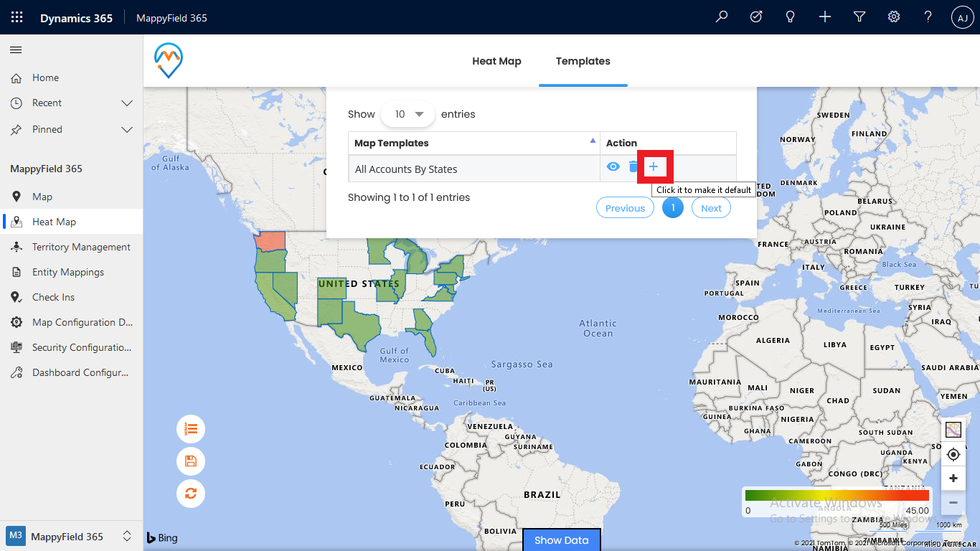The width and height of the screenshot is (980, 551).
Task: Open the Show entries count dropdown
Action: click(x=407, y=114)
